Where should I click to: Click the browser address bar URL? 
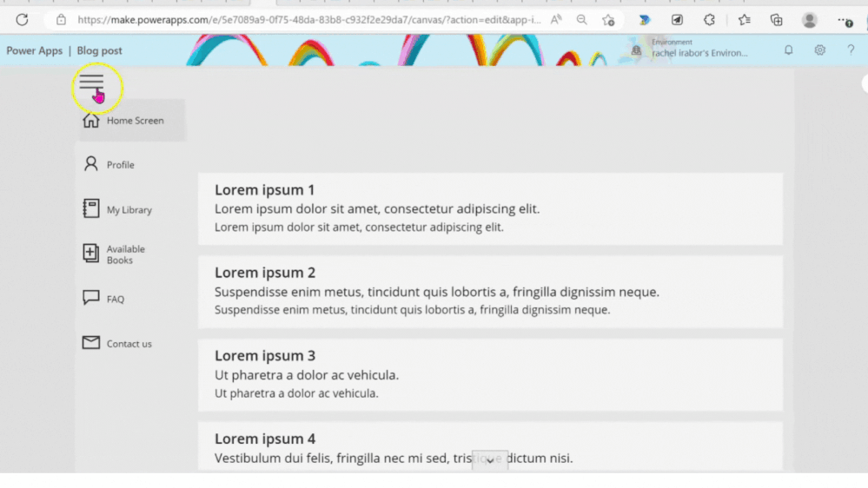[x=309, y=20]
